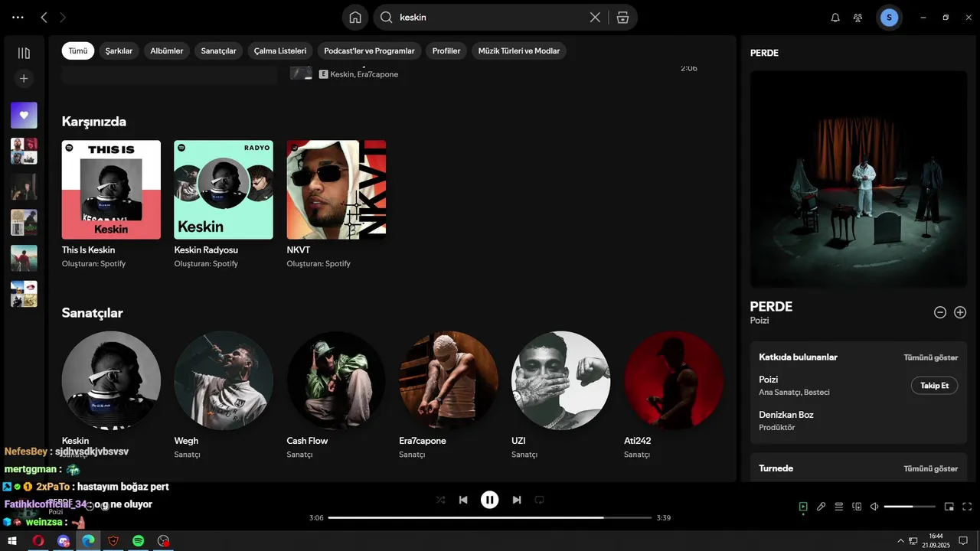Viewport: 980px width, 551px height.
Task: Click the Era7capone artist link in song row
Action: pyautogui.click(x=377, y=74)
